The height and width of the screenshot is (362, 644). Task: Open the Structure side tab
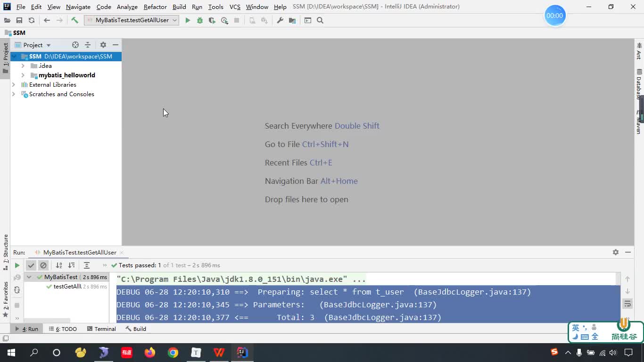tap(6, 252)
